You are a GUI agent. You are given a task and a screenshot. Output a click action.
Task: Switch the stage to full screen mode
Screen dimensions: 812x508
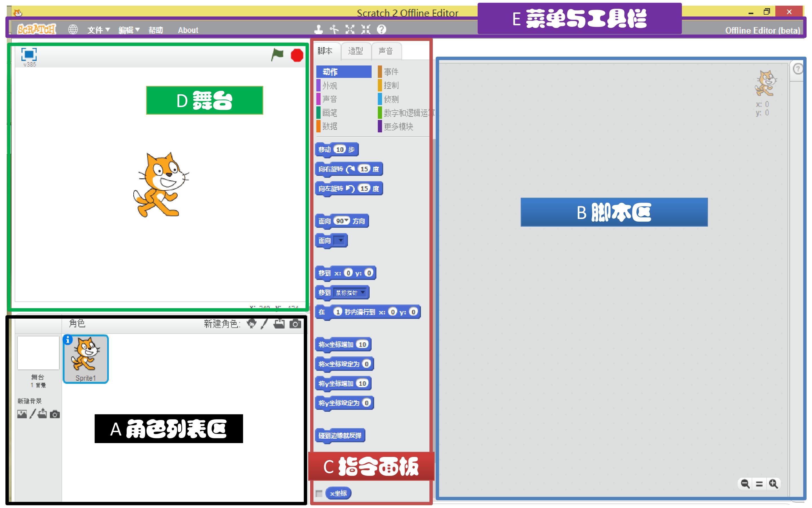coord(29,54)
